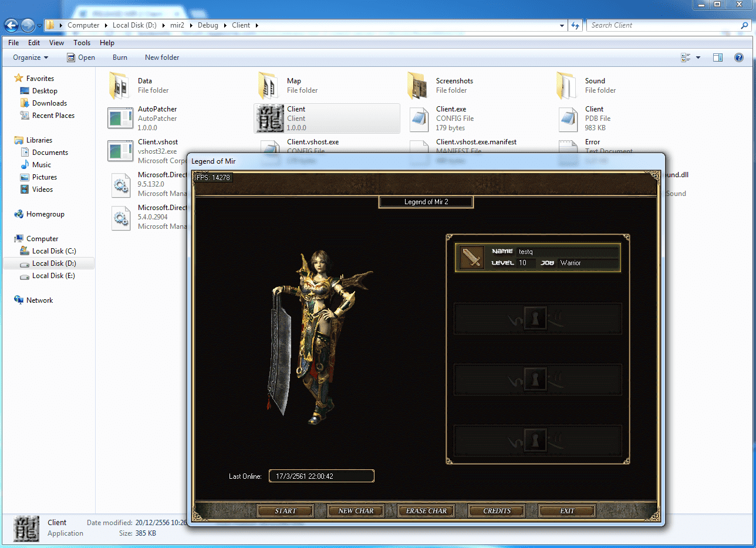This screenshot has height=548, width=756.
Task: Go back with the Back arrow
Action: [11, 25]
